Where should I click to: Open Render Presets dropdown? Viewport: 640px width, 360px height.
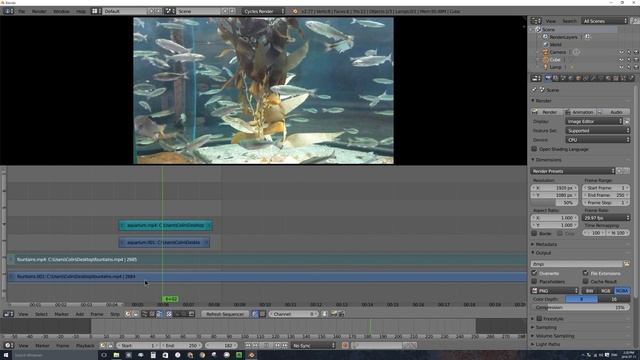(x=573, y=171)
